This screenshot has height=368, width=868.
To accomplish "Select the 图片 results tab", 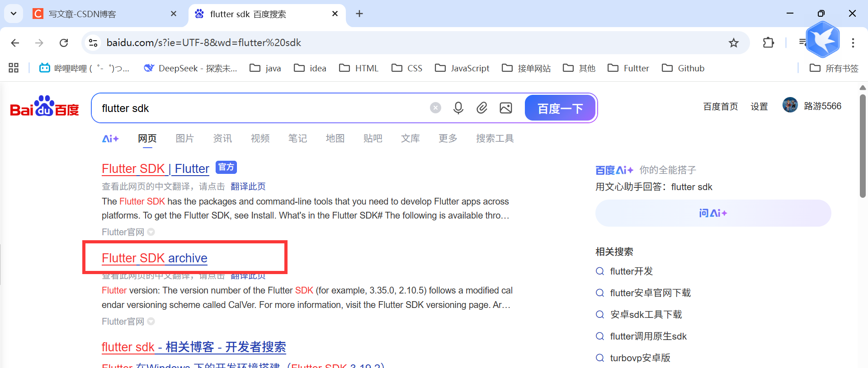I will [185, 139].
